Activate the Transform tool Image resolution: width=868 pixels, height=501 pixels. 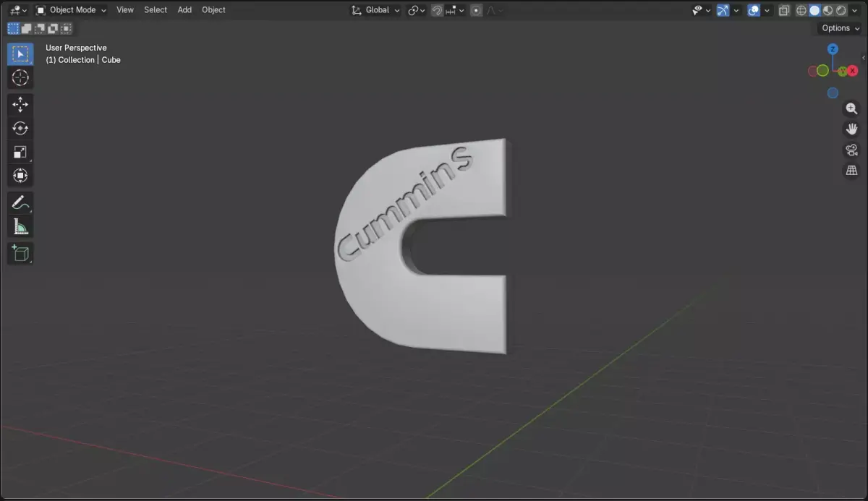coord(20,176)
